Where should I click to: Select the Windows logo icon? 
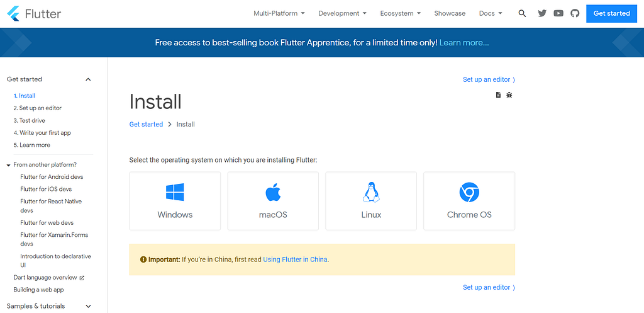(x=175, y=192)
